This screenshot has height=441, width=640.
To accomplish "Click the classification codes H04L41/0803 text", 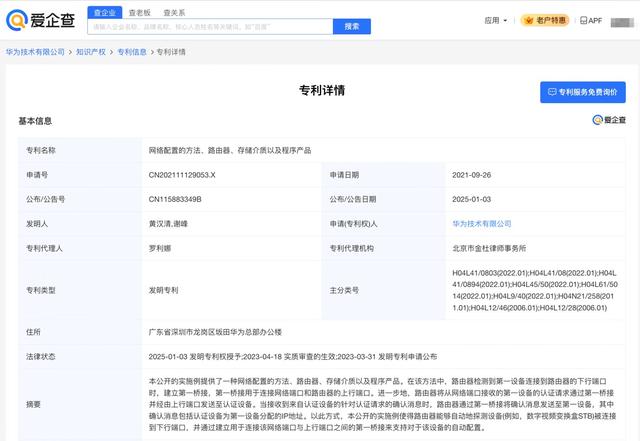I will tap(535, 290).
